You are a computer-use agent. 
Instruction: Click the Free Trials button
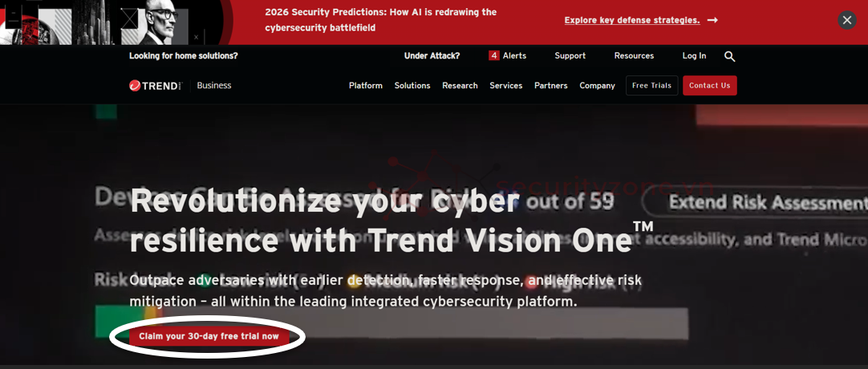(651, 86)
